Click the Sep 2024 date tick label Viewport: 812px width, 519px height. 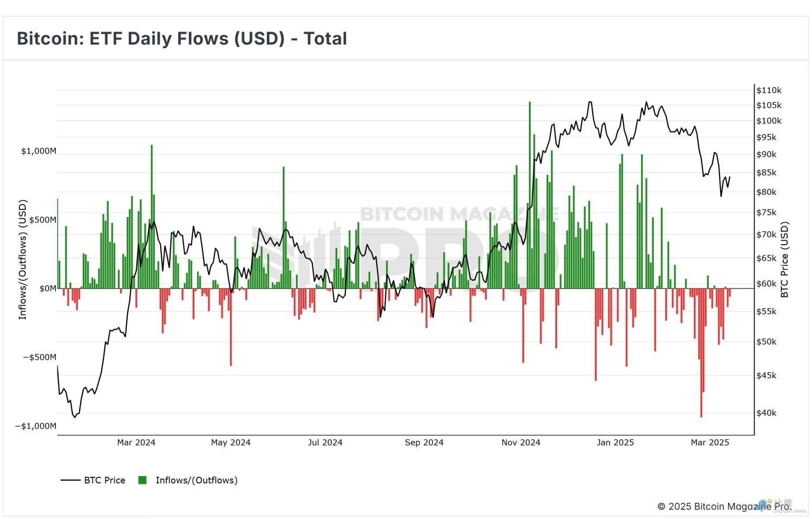424,442
